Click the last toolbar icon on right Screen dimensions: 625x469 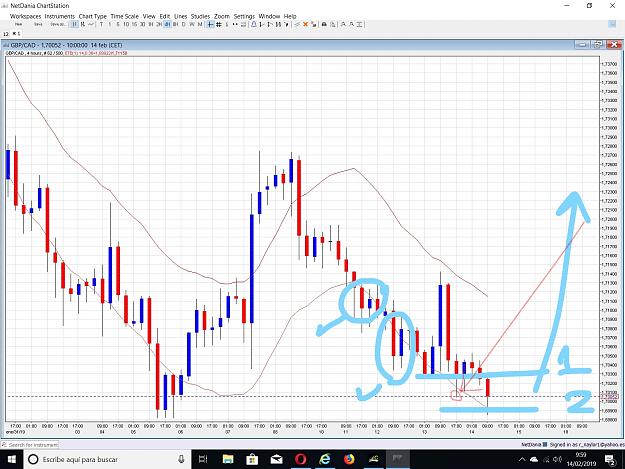click(360, 24)
